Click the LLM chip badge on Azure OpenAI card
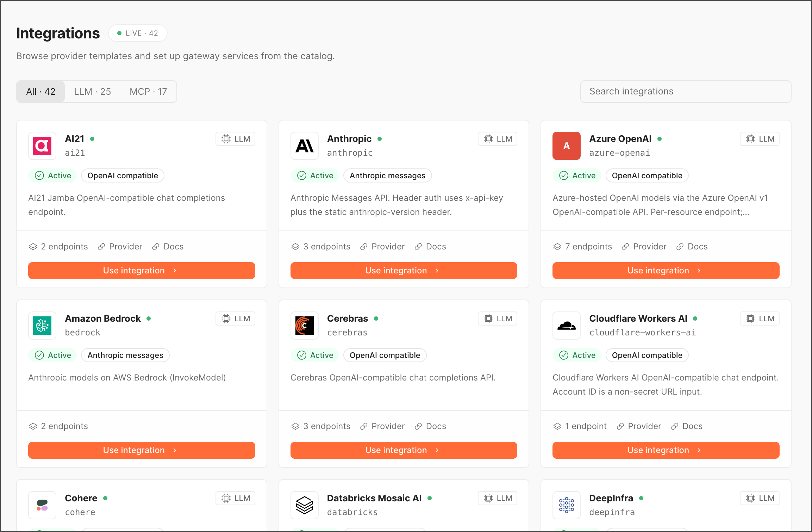812x532 pixels. click(x=760, y=139)
